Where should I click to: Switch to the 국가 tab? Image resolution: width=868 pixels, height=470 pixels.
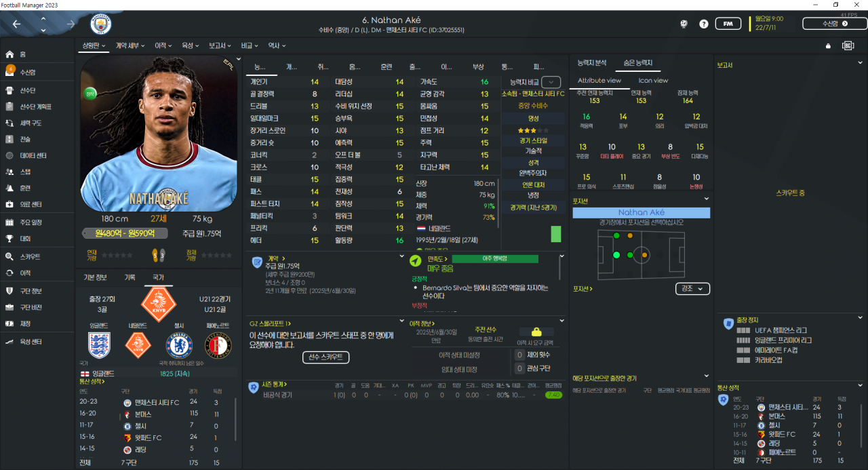[158, 277]
